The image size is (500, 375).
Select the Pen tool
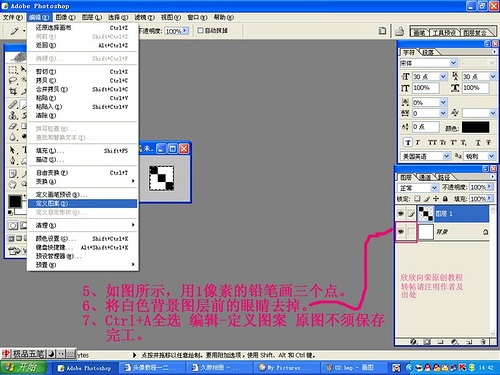point(13,161)
